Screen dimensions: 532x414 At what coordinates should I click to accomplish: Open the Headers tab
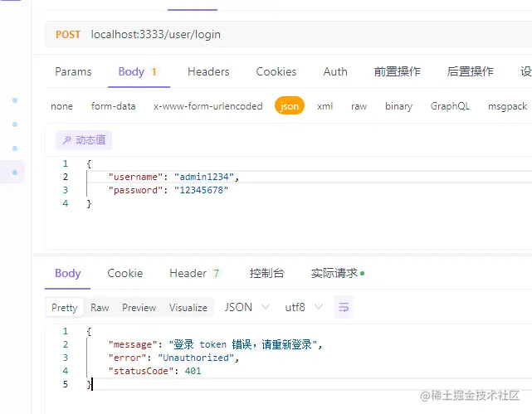point(208,71)
